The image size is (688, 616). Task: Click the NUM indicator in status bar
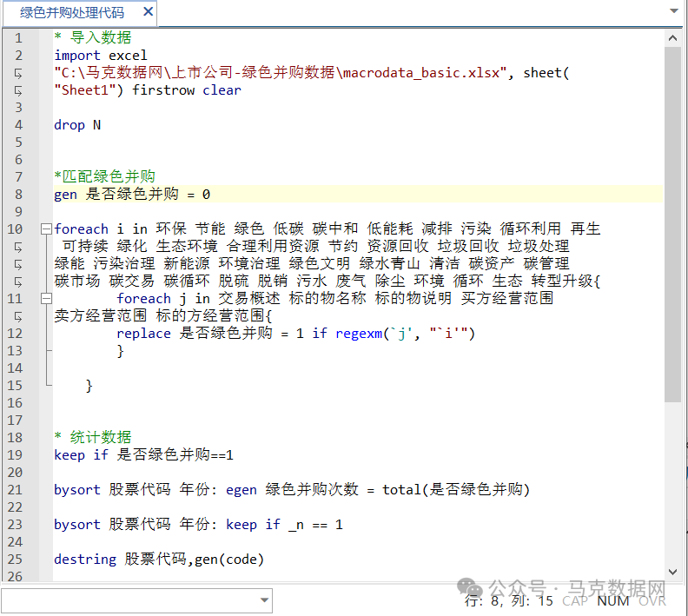pyautogui.click(x=613, y=600)
